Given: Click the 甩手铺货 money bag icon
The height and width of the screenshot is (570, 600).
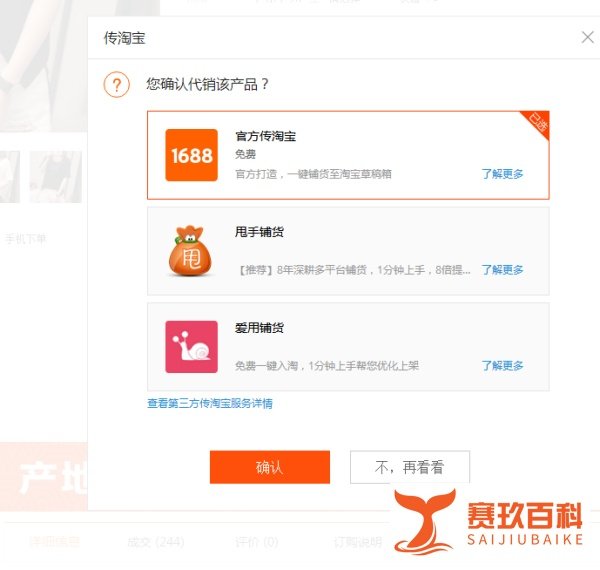Looking at the screenshot, I should (190, 251).
